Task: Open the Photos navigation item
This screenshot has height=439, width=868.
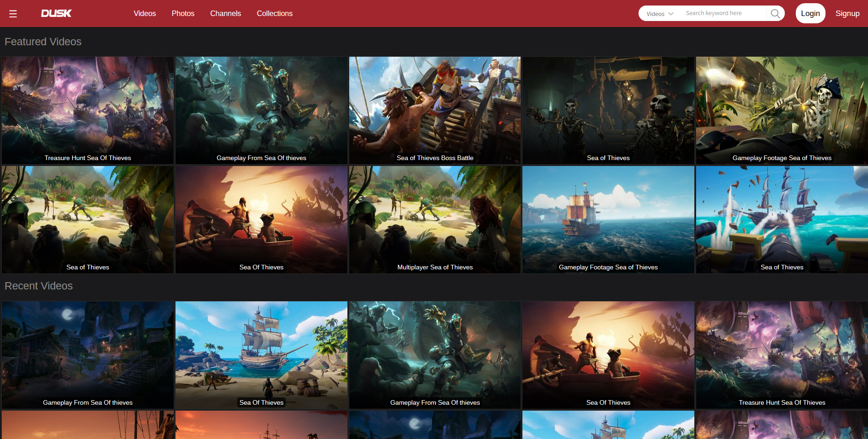Action: pos(183,13)
